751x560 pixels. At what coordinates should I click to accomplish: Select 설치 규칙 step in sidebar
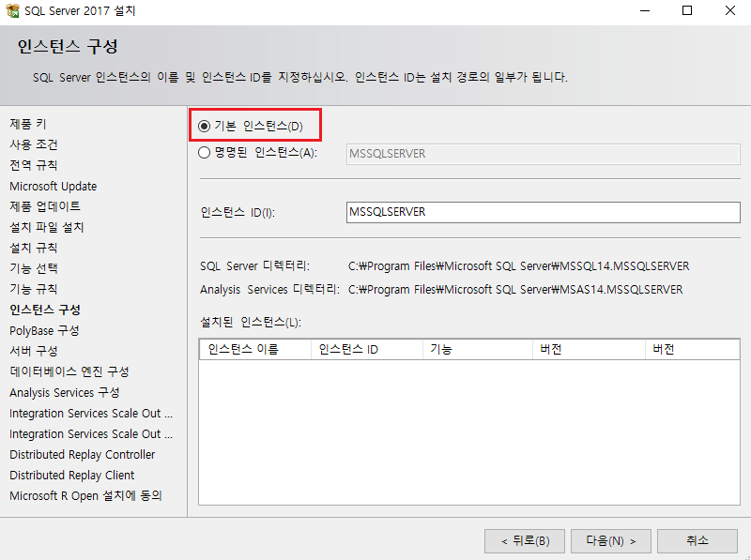coord(34,248)
